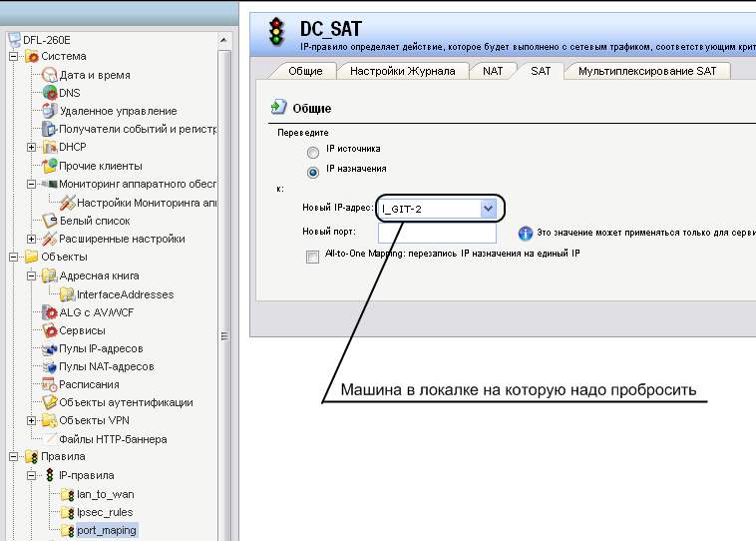Click the Прочие клиенты icon
The height and width of the screenshot is (541, 756).
pos(50,166)
